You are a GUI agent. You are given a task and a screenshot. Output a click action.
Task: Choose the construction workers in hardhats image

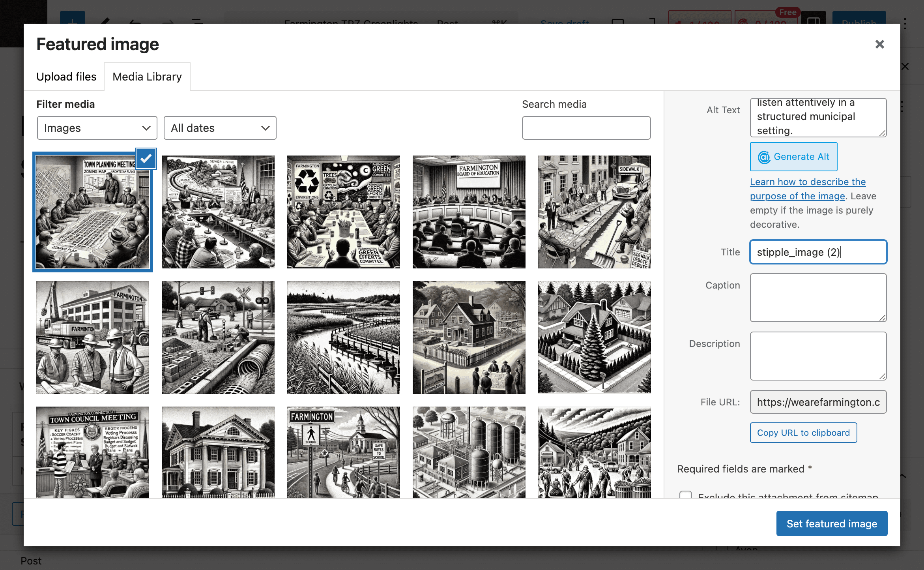click(93, 337)
